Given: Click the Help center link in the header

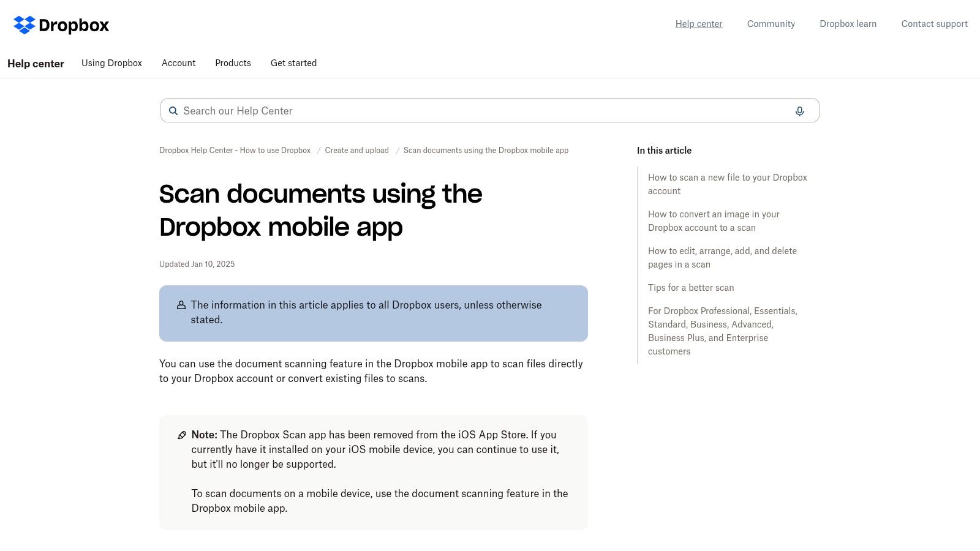Looking at the screenshot, I should 698,24.
